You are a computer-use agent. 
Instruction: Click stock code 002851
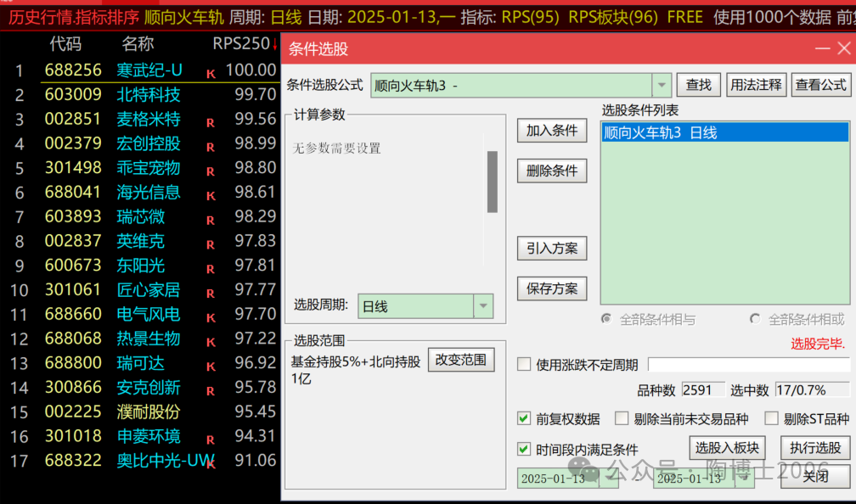[73, 119]
